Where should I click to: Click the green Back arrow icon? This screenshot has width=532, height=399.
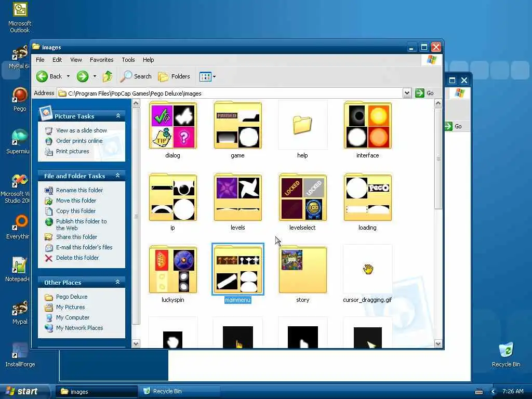42,76
